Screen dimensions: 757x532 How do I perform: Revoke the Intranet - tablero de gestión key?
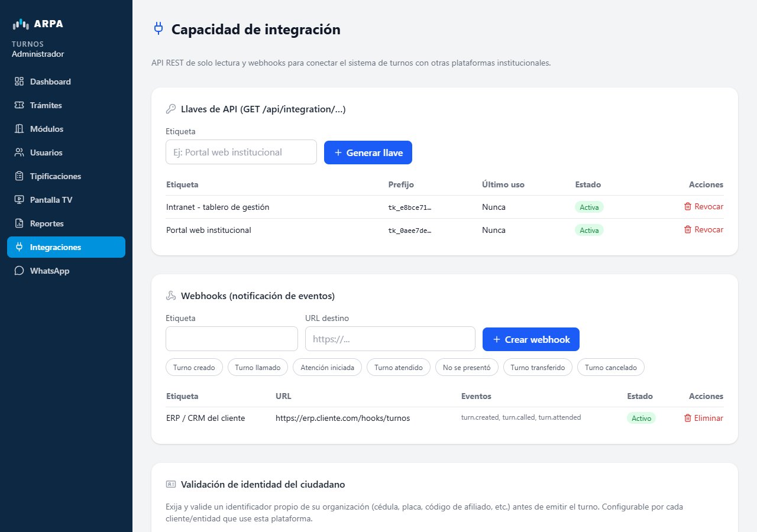click(703, 206)
